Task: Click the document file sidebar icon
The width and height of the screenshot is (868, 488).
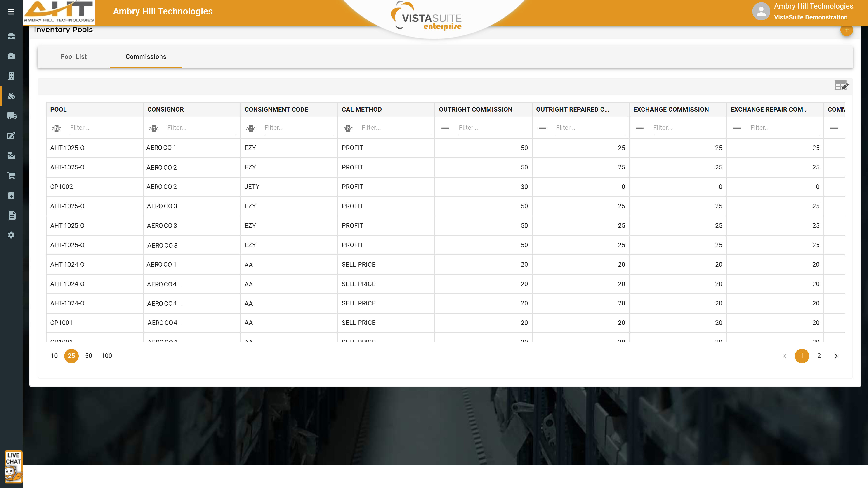Action: (12, 215)
